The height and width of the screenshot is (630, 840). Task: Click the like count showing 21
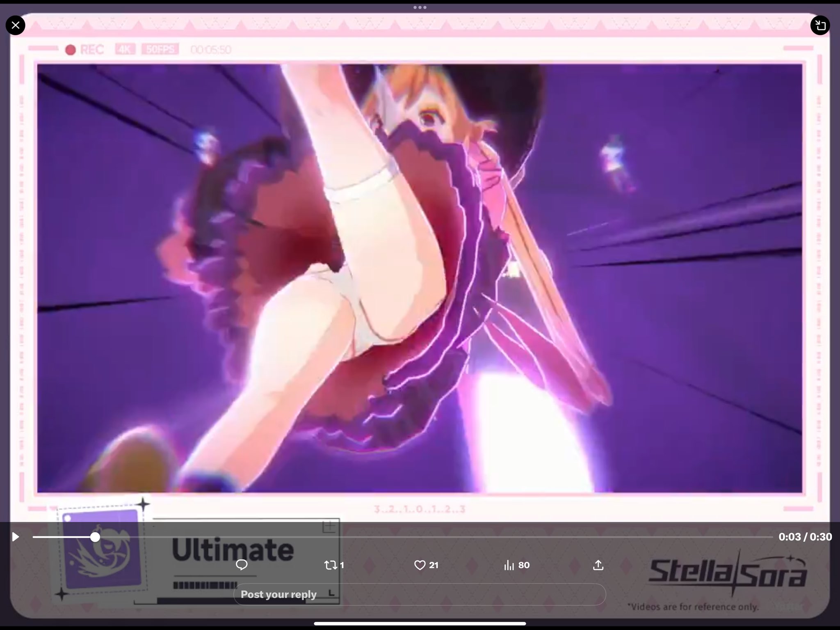tap(434, 565)
